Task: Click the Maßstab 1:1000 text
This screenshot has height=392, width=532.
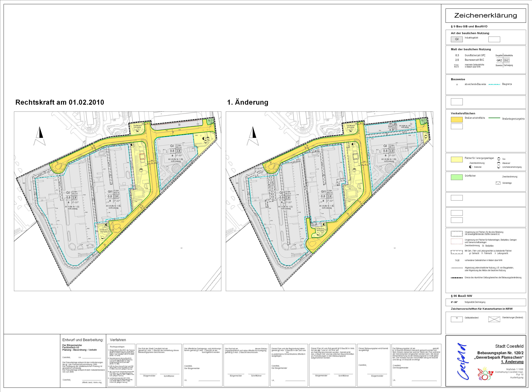Action: pos(515,369)
